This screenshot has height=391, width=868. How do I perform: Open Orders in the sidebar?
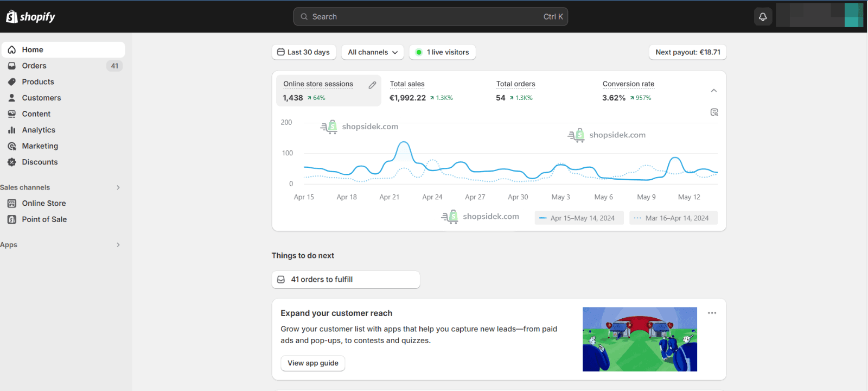click(34, 66)
